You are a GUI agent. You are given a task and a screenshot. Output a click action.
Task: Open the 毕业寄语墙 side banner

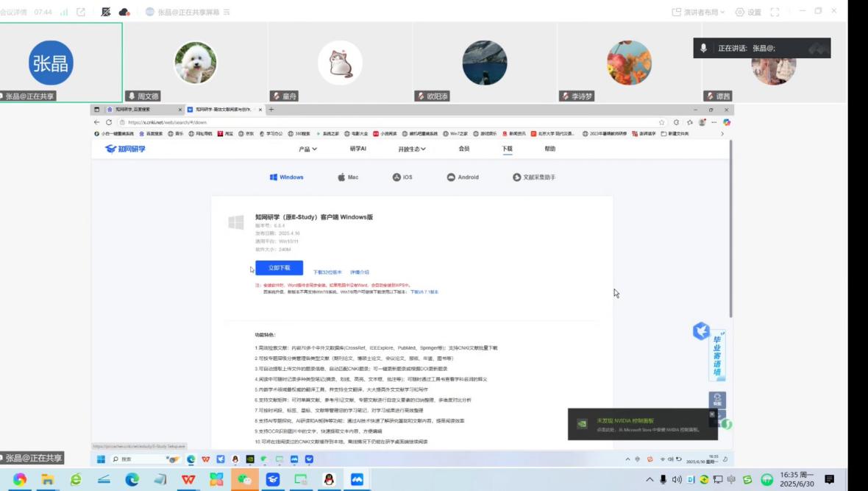point(717,356)
